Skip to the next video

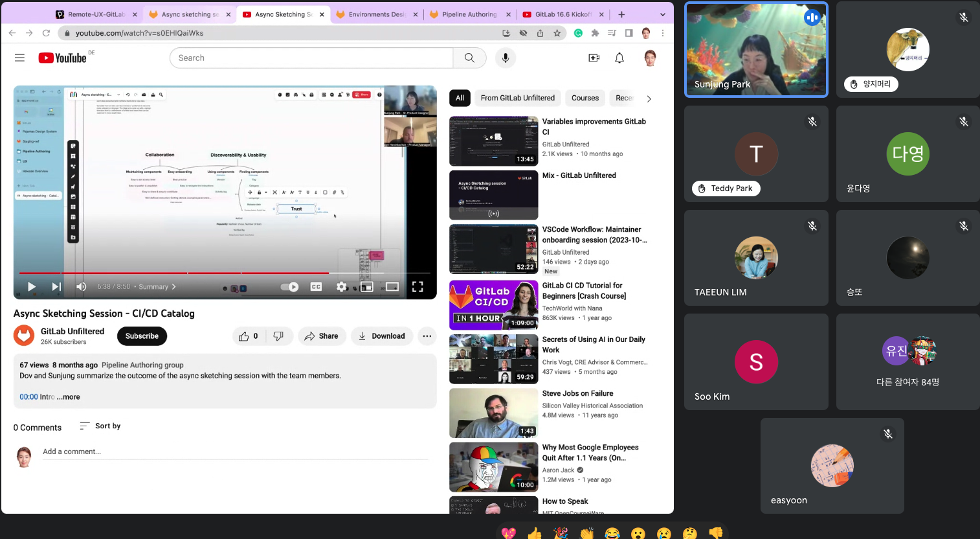coord(56,286)
